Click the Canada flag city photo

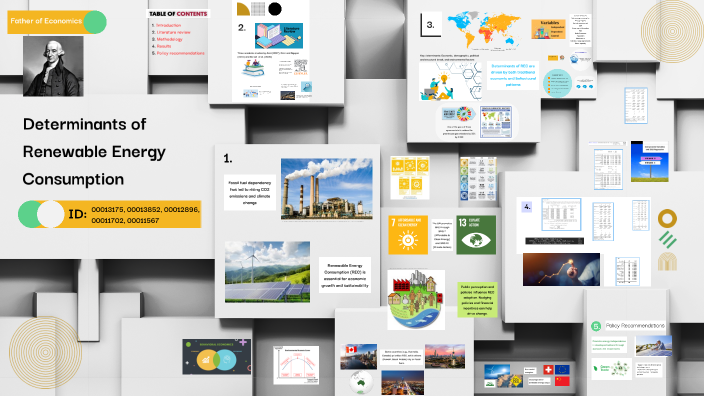coord(358,356)
